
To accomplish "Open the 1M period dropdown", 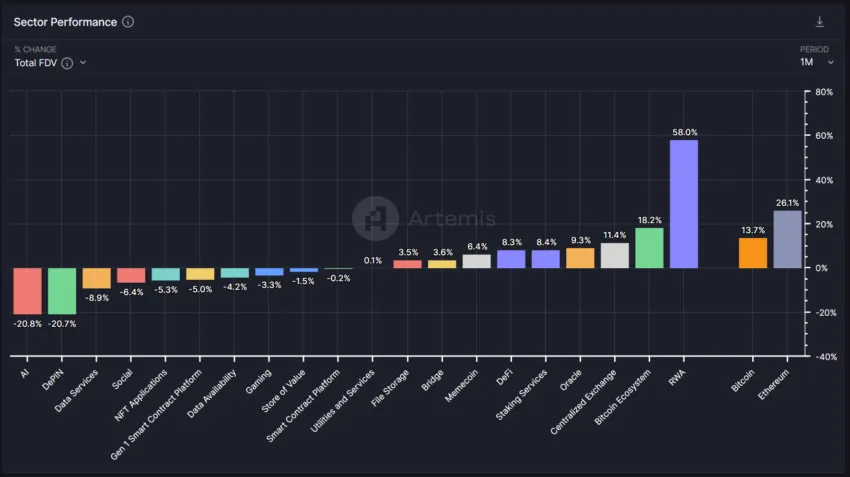I will (x=816, y=62).
